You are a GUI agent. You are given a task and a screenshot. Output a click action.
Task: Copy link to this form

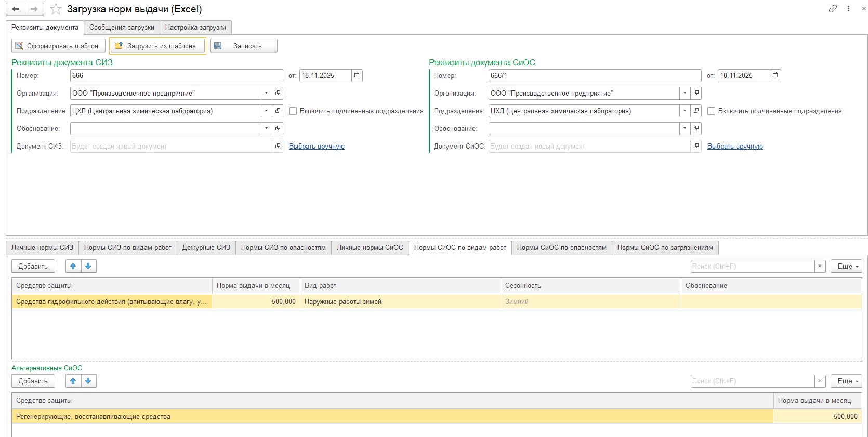click(833, 9)
